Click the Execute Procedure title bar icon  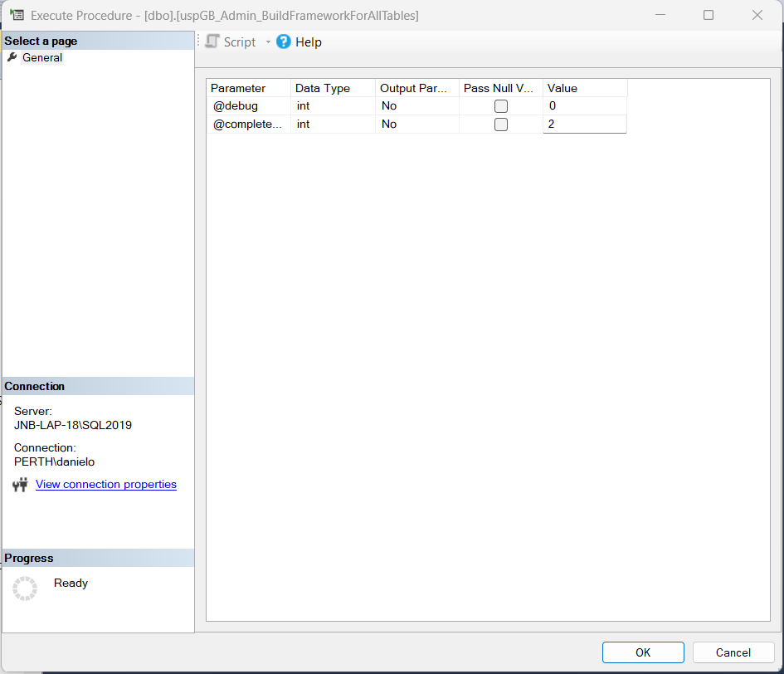click(17, 14)
